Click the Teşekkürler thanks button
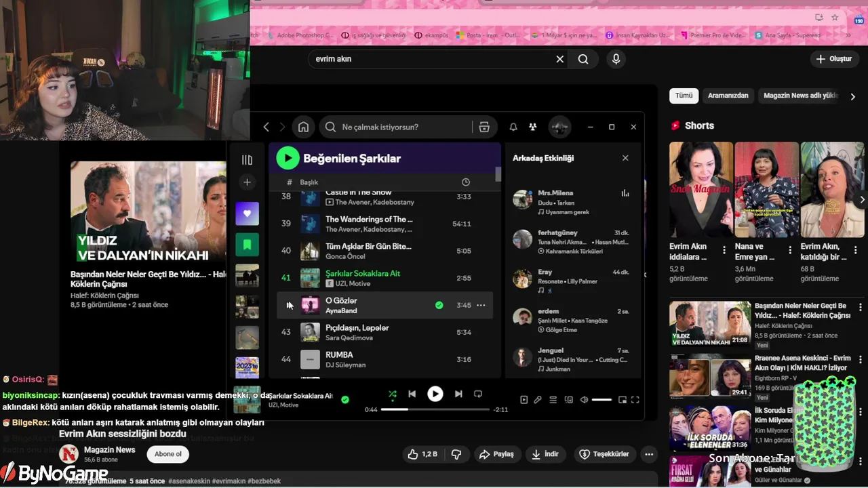The height and width of the screenshot is (488, 868). click(x=604, y=454)
